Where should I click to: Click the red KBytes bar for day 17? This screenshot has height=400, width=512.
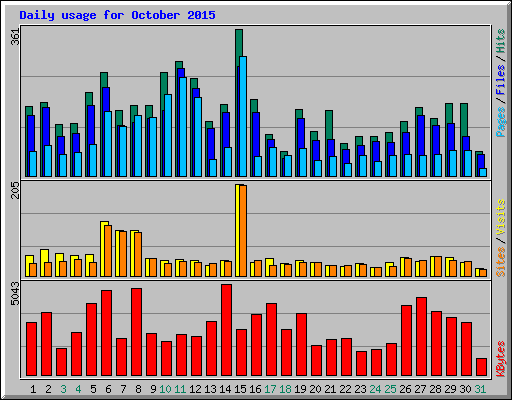(x=271, y=340)
